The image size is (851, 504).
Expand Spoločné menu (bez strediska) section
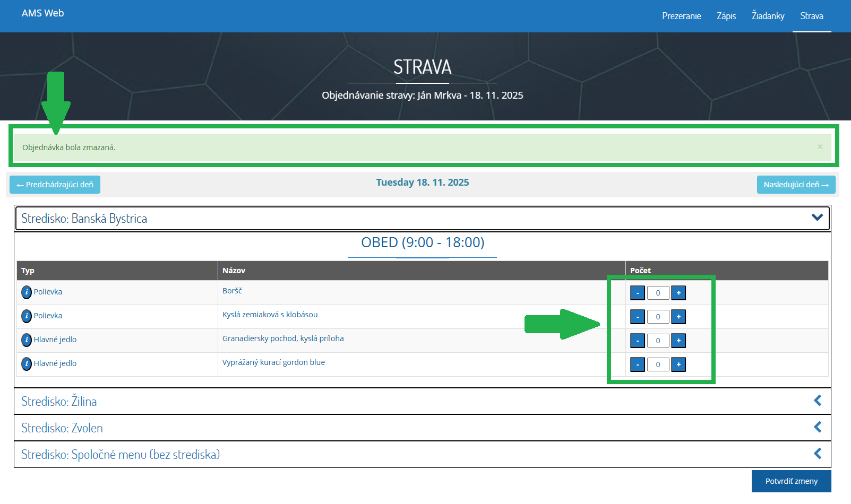(x=817, y=454)
